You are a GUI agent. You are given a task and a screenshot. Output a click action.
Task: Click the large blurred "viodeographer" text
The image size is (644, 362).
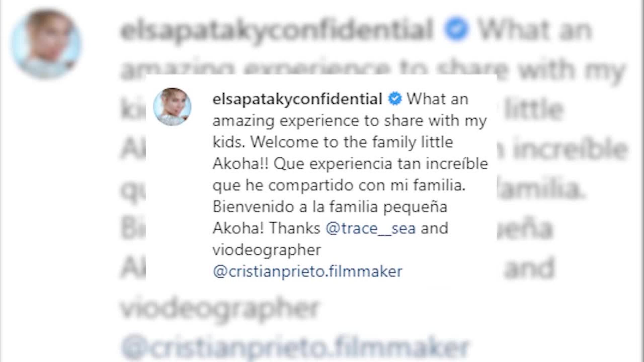[220, 308]
